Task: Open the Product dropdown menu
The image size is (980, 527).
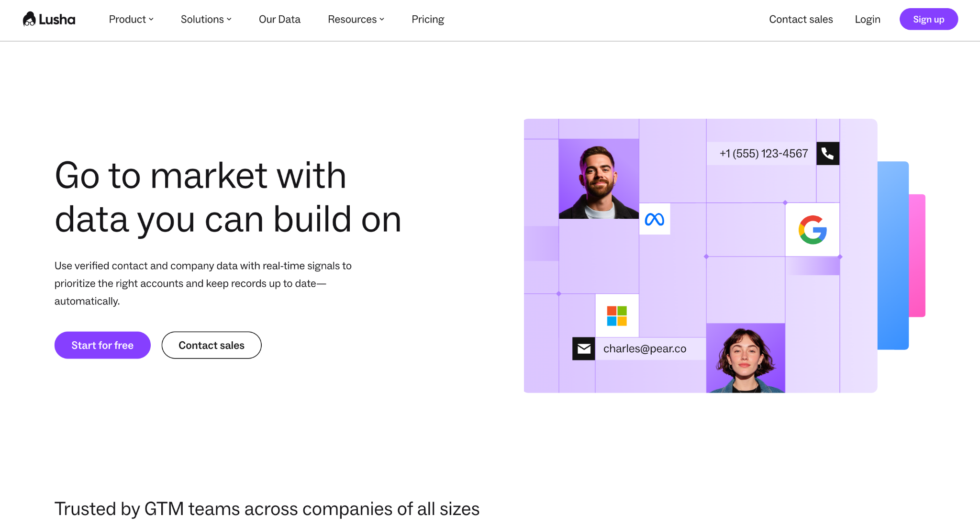Action: point(131,19)
